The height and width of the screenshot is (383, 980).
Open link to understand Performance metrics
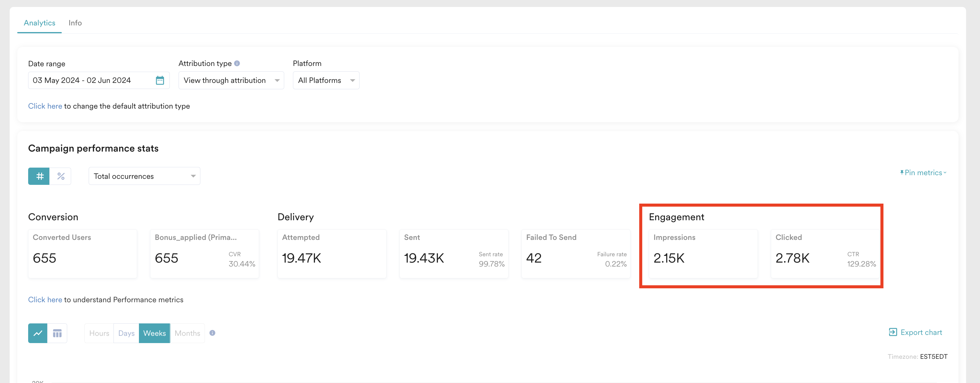tap(45, 300)
